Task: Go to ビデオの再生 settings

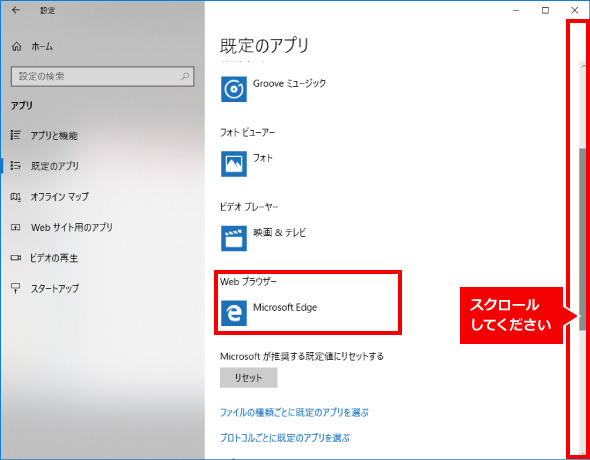Action: 54,258
